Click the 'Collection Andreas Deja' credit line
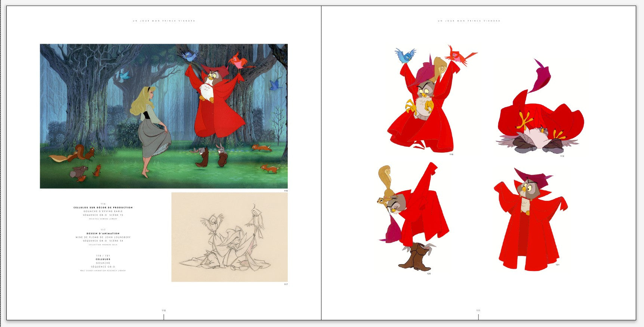 (x=103, y=245)
